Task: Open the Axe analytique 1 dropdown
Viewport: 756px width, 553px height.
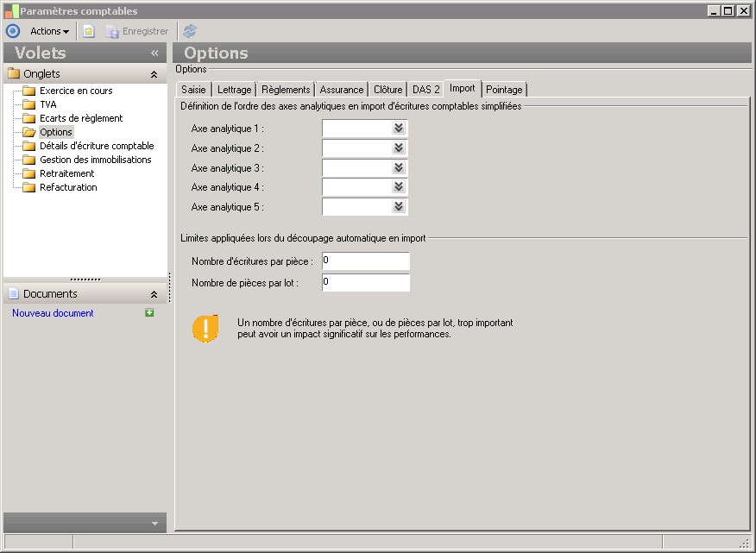Action: click(x=399, y=129)
